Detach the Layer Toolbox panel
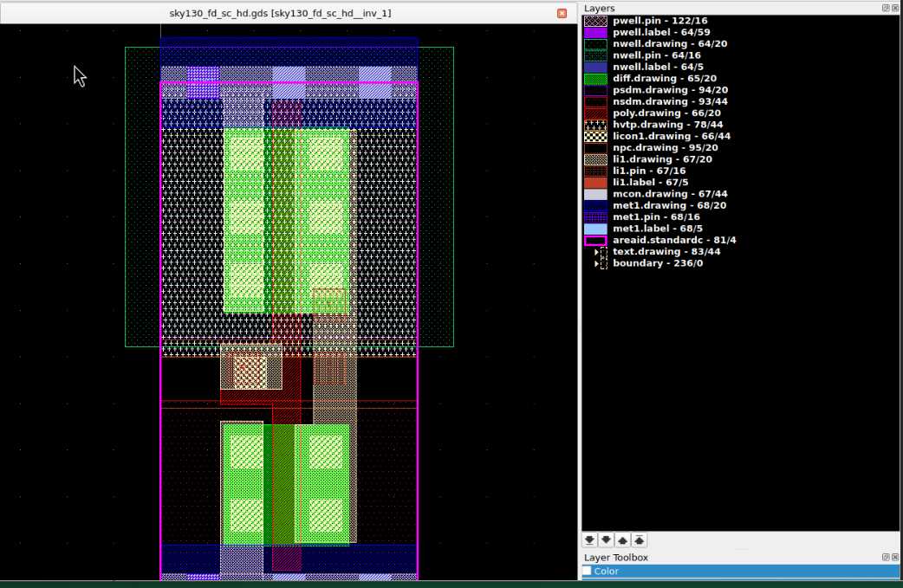 coord(886,558)
